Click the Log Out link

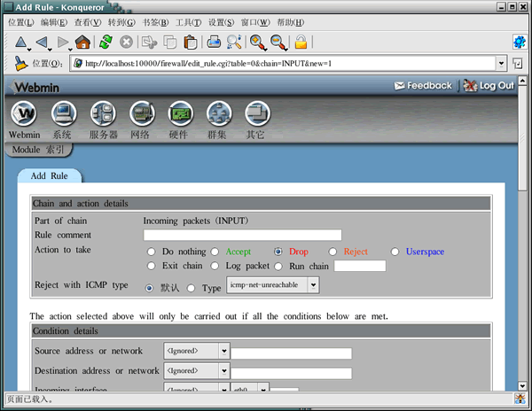pyautogui.click(x=489, y=86)
